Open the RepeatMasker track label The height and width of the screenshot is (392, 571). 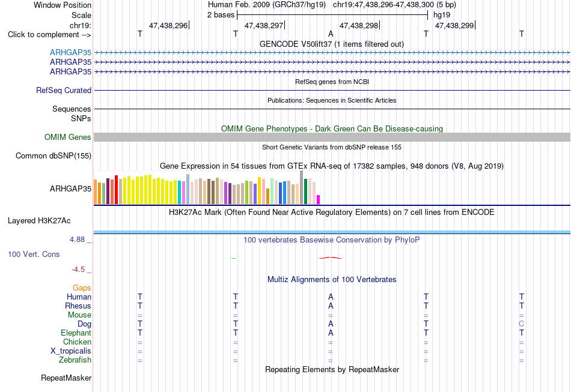(66, 378)
